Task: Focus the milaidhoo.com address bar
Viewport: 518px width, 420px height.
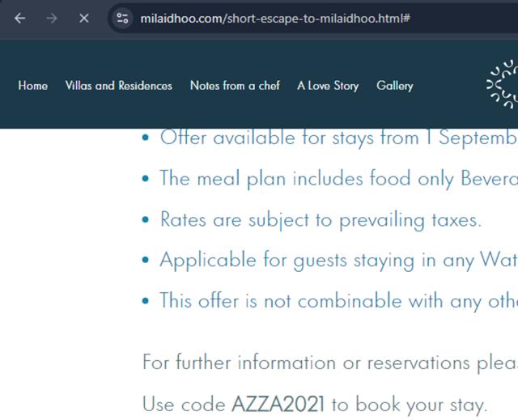Action: (275, 18)
